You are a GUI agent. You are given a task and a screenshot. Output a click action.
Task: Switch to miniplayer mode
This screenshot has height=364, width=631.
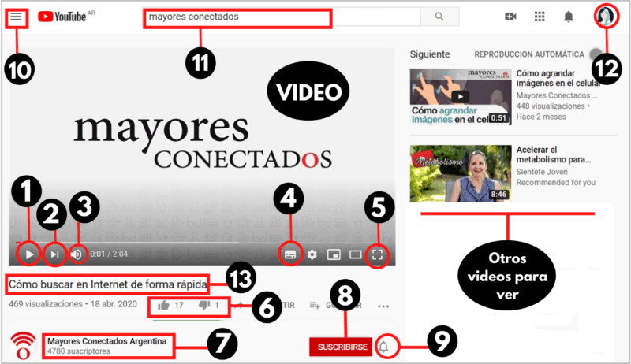(334, 254)
